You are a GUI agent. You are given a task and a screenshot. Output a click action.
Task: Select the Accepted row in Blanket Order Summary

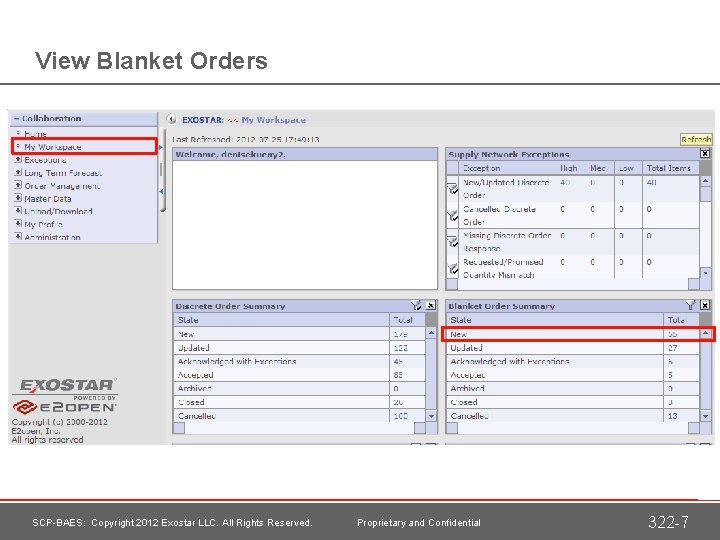point(572,375)
